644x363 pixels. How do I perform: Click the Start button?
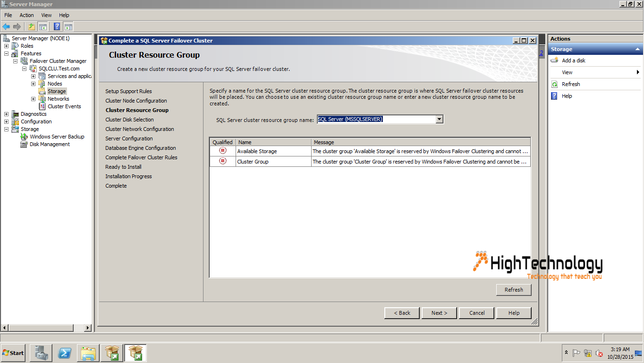(13, 353)
